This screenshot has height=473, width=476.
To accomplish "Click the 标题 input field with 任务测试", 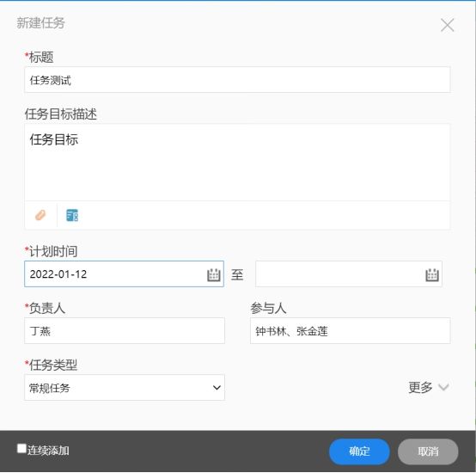I will coord(237,80).
